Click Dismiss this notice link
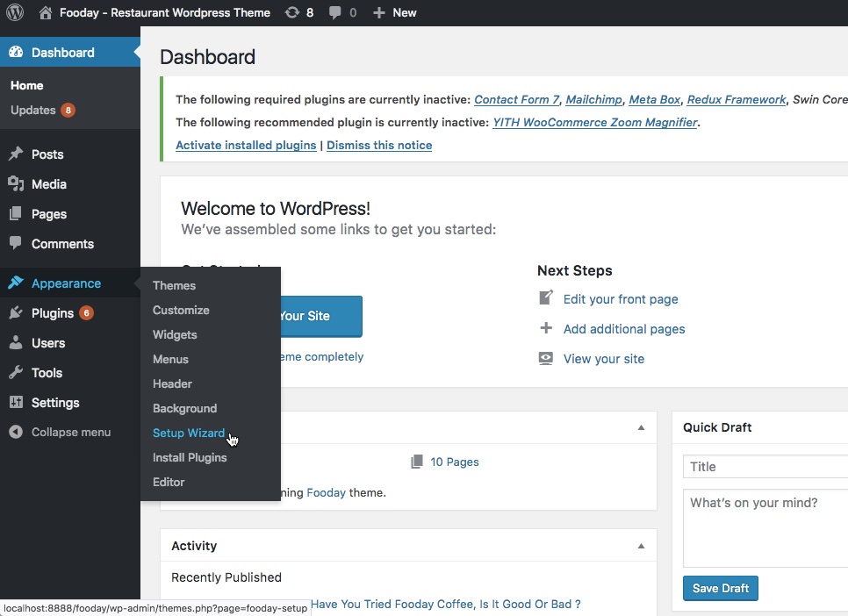Viewport: 848px width, 616px height. coord(379,145)
